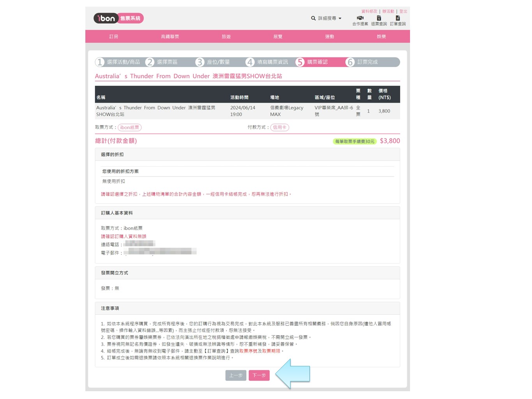The image size is (532, 399).
Task: Open the 訂房 menu
Action: [113, 37]
